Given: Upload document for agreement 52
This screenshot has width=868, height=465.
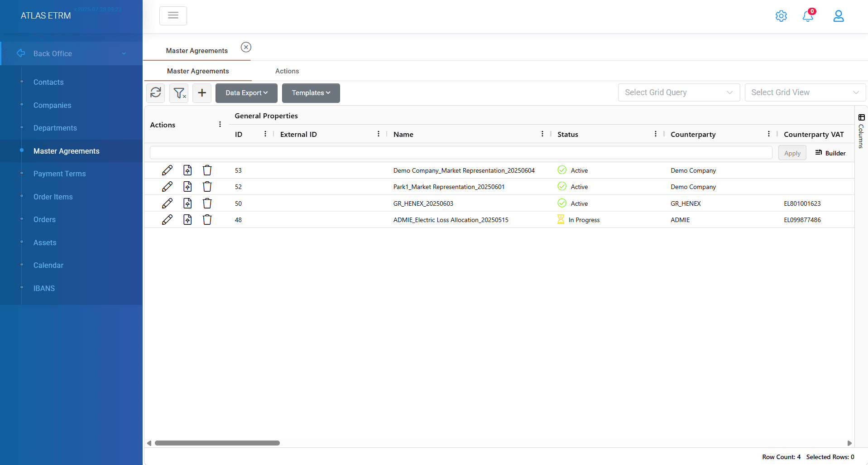Looking at the screenshot, I should click(x=187, y=187).
